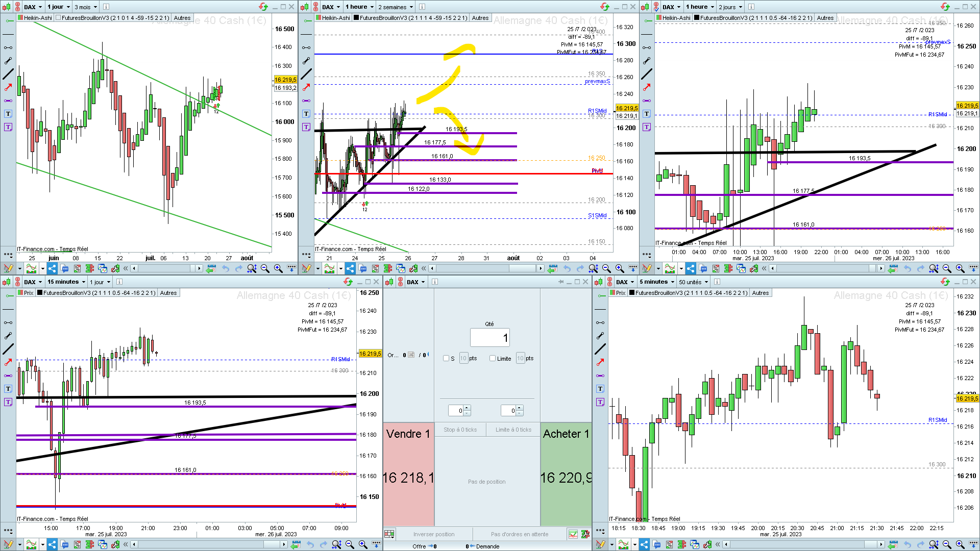
Task: Expand the 2 semaines period dropdown
Action: tap(396, 7)
